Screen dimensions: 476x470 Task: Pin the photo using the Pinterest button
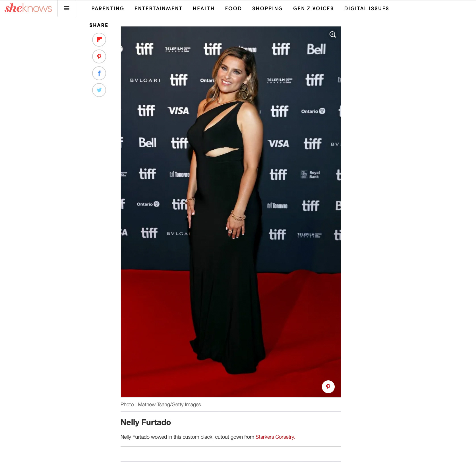click(x=328, y=387)
